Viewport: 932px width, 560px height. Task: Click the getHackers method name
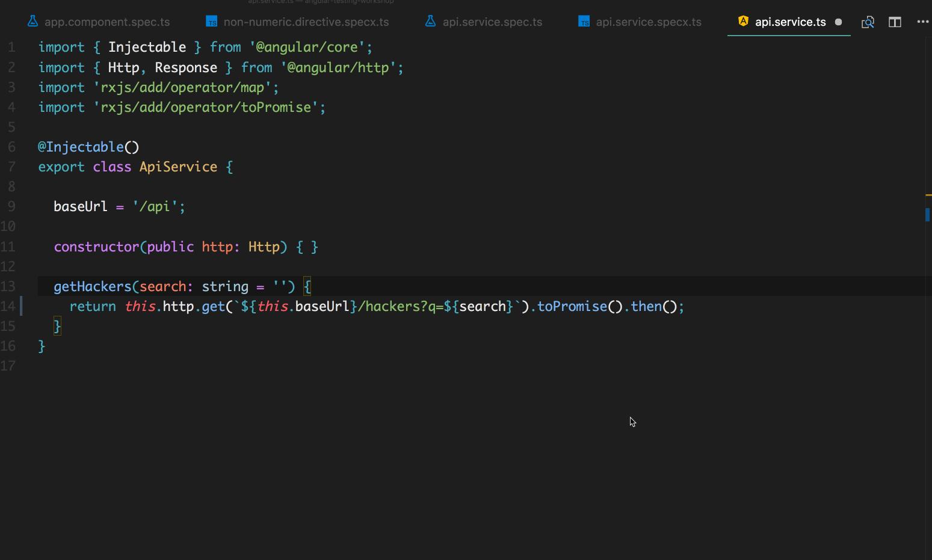click(92, 286)
